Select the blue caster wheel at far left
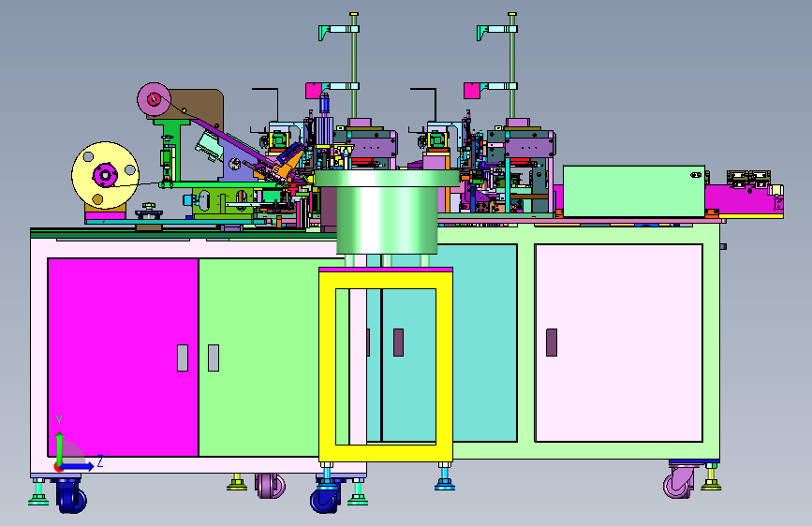 coord(71,498)
